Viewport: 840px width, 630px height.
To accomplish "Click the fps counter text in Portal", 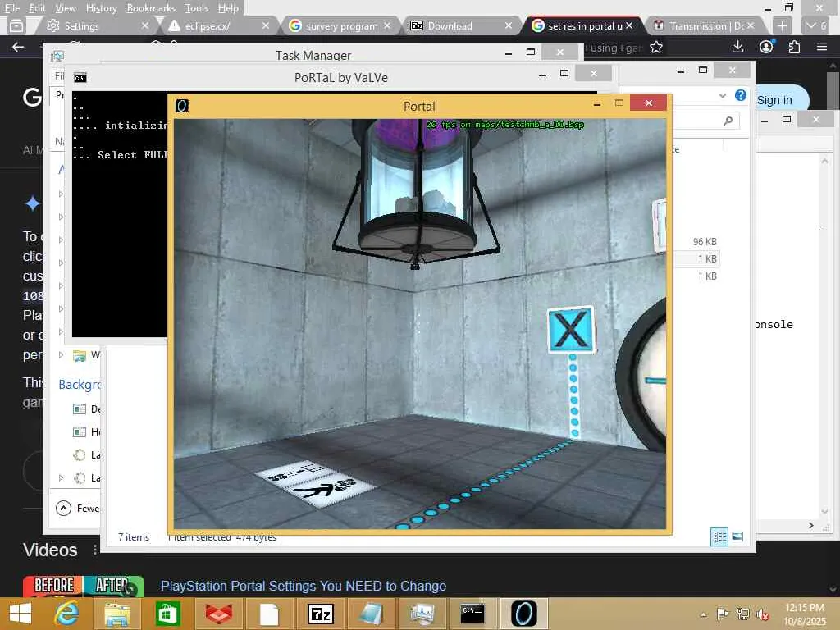I will point(504,125).
